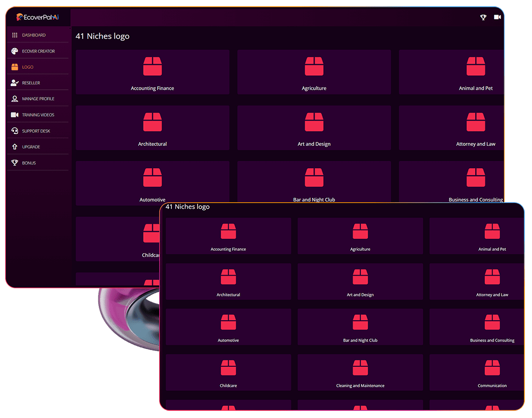Click the EcoverPalAi logo
532x418 pixels.
click(x=37, y=17)
